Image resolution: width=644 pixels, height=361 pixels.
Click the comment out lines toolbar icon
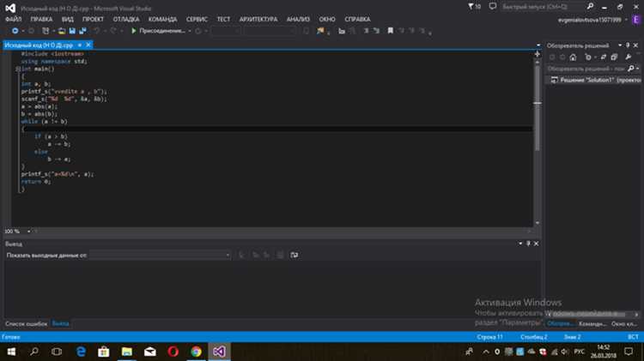366,31
